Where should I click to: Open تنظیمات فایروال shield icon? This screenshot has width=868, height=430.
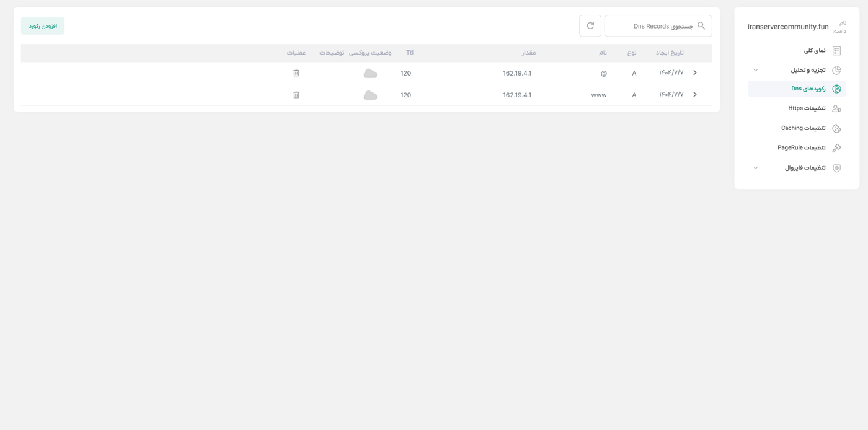click(x=837, y=167)
